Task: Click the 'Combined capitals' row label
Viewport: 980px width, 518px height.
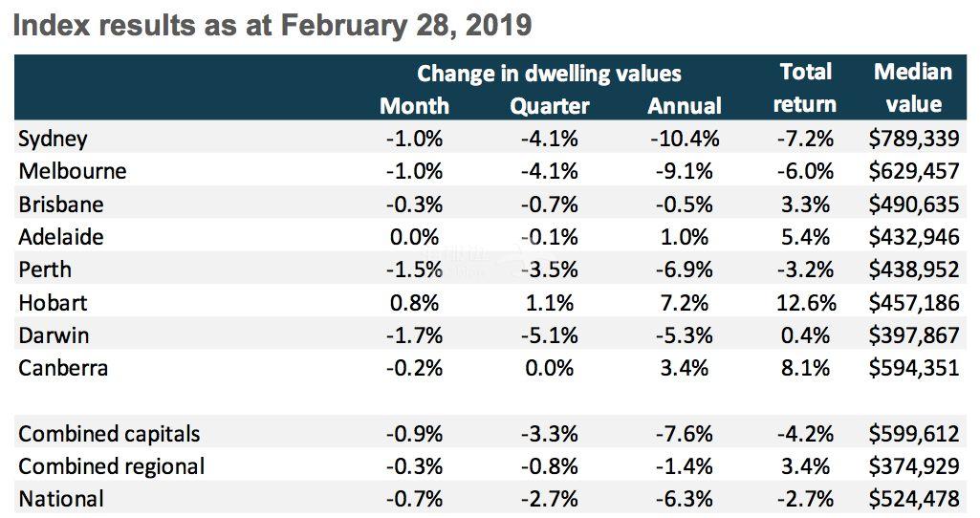Action: click(109, 434)
